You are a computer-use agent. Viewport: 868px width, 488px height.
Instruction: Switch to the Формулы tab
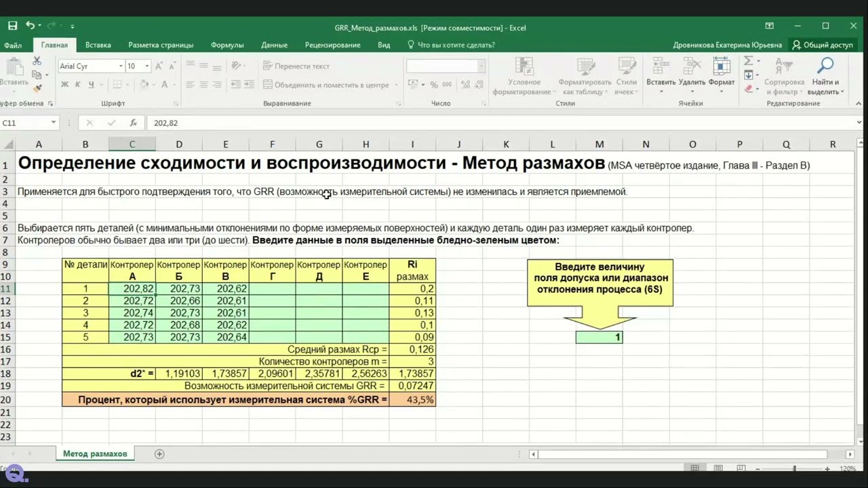(227, 45)
